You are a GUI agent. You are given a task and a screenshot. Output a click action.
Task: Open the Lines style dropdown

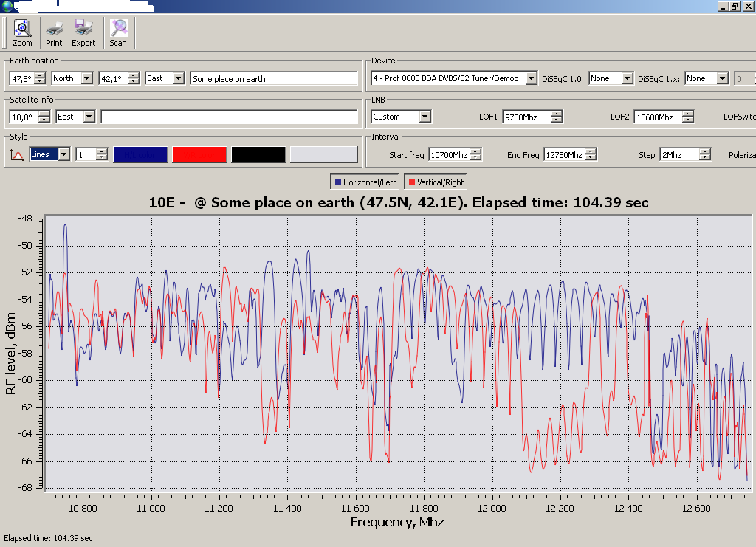64,154
